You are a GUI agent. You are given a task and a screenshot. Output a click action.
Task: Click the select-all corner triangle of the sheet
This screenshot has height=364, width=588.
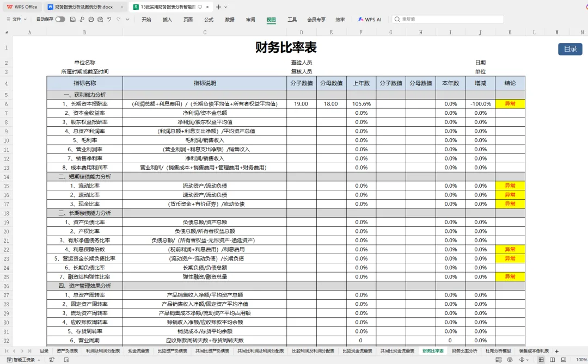tap(7, 33)
